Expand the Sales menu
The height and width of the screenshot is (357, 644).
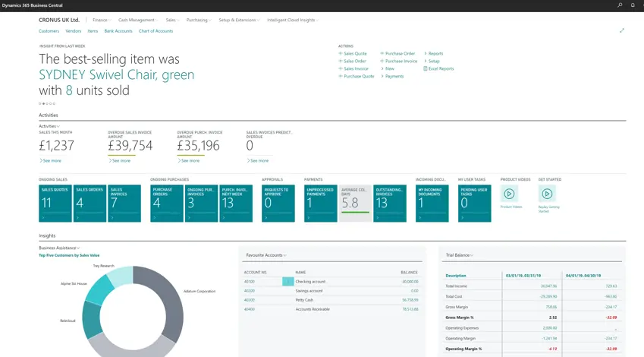point(172,20)
